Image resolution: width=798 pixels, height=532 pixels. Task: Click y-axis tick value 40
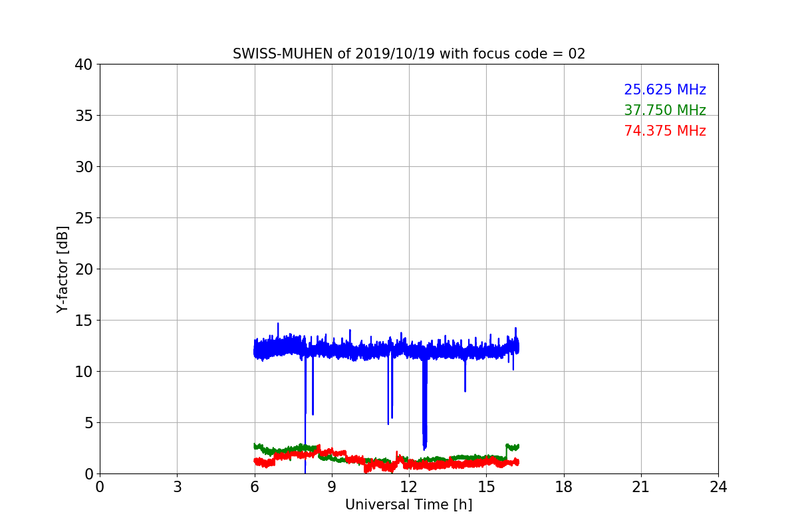pos(84,65)
